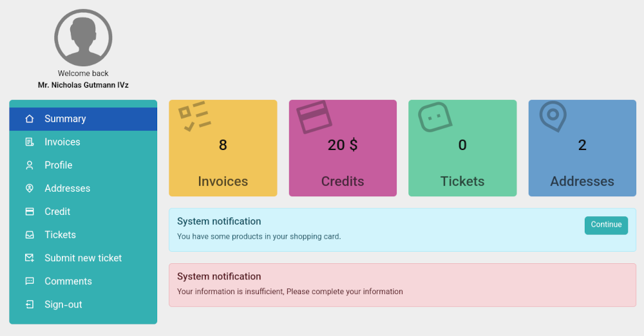This screenshot has height=336, width=644.
Task: Open Comments from the sidebar
Action: pyautogui.click(x=83, y=281)
